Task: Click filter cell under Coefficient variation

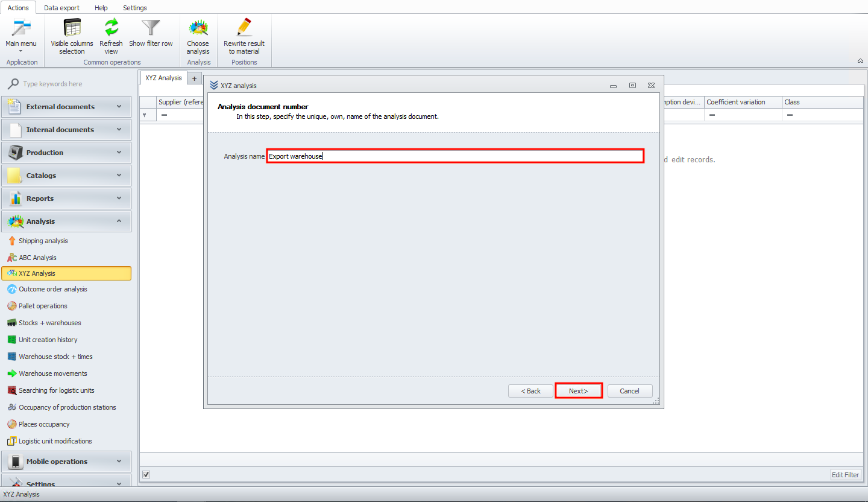Action: pos(743,115)
